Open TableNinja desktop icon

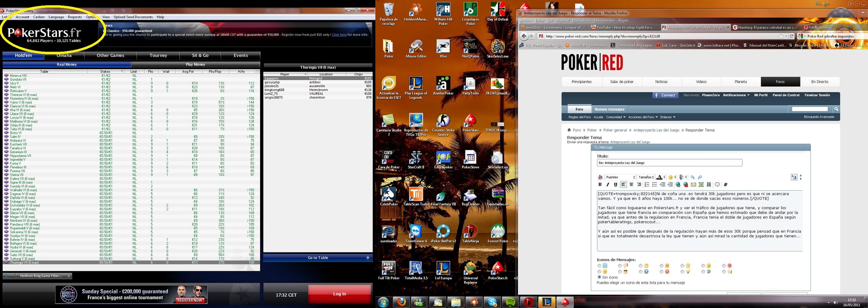click(x=471, y=234)
